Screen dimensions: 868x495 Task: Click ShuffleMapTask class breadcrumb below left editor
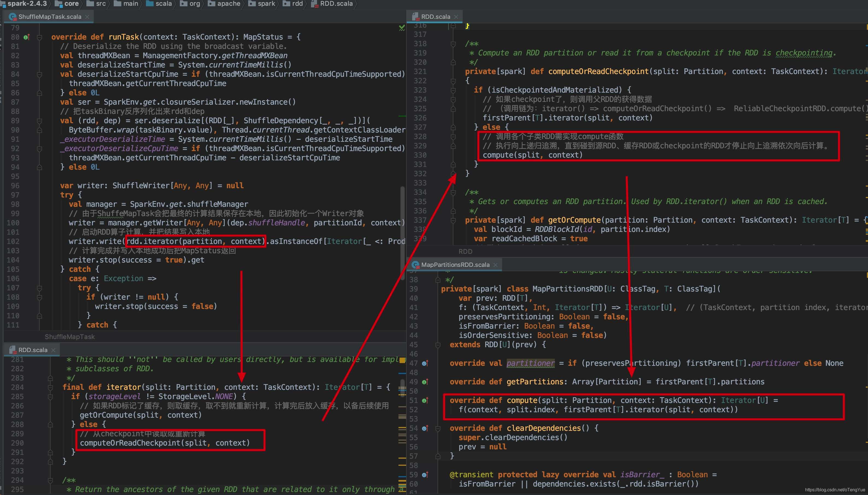click(x=70, y=337)
